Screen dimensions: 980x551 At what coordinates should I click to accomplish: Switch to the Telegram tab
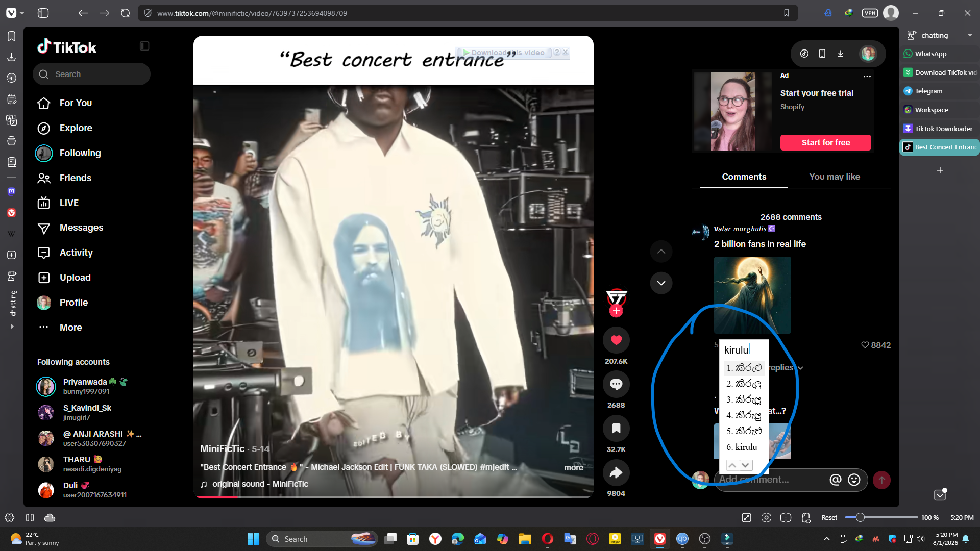tap(940, 91)
